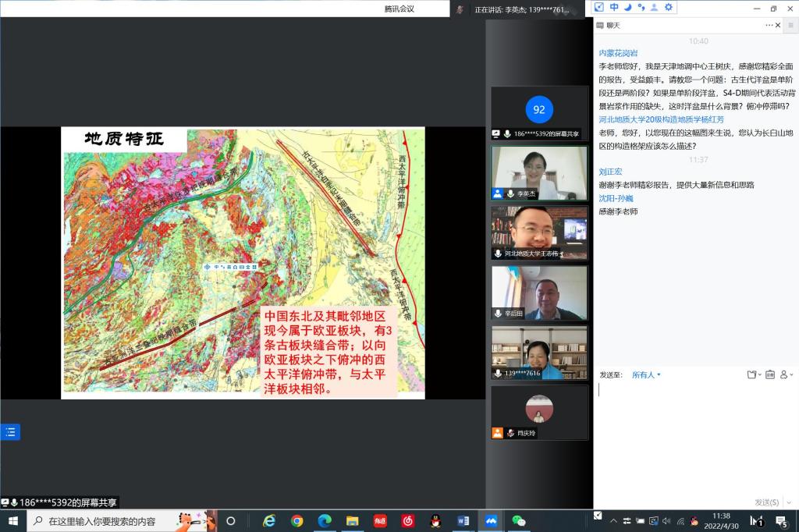This screenshot has height=532, width=799.
Task: Open WeChat from the taskbar
Action: tap(518, 521)
